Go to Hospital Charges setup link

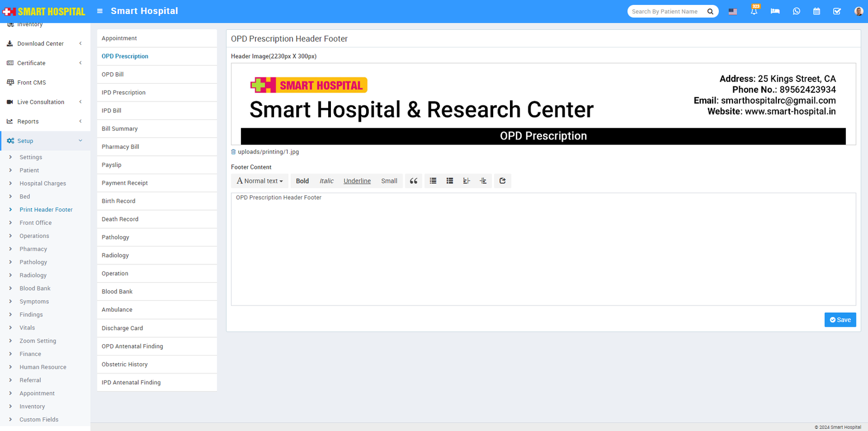(43, 183)
